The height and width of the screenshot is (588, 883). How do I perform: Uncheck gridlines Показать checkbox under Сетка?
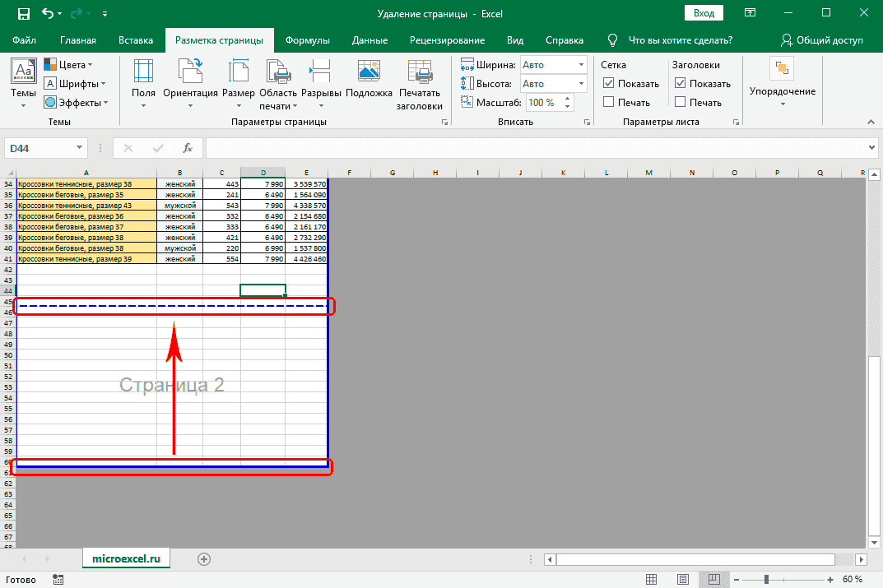point(609,83)
